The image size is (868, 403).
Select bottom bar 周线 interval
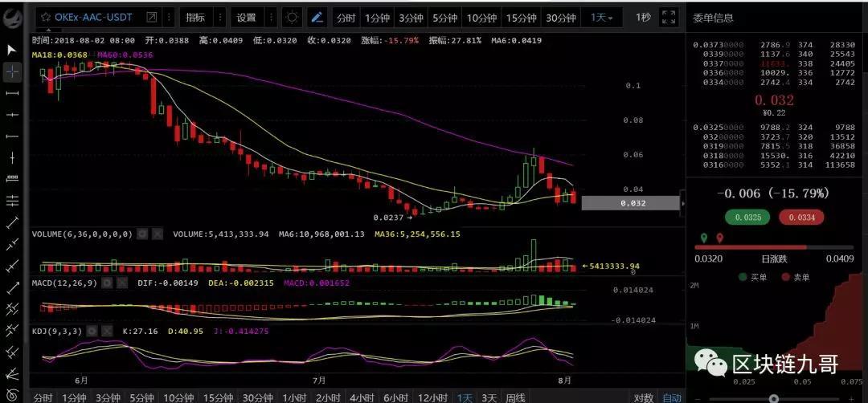point(515,397)
